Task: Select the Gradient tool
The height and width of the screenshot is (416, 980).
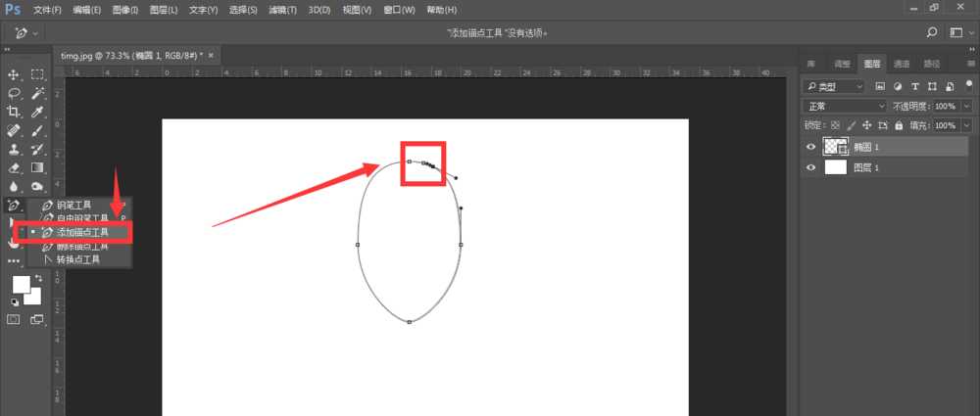Action: (37, 167)
